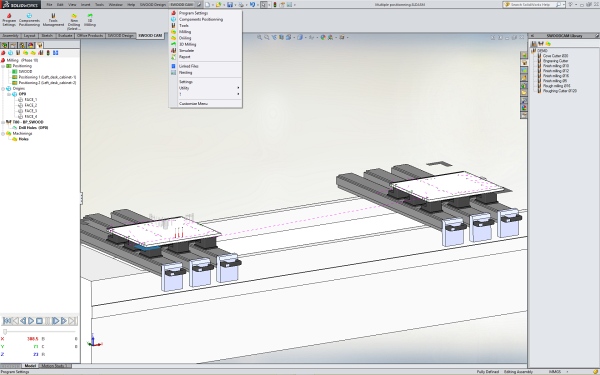Image resolution: width=600 pixels, height=375 pixels.
Task: Click the simulation progress slider handle
Action: pos(5,331)
